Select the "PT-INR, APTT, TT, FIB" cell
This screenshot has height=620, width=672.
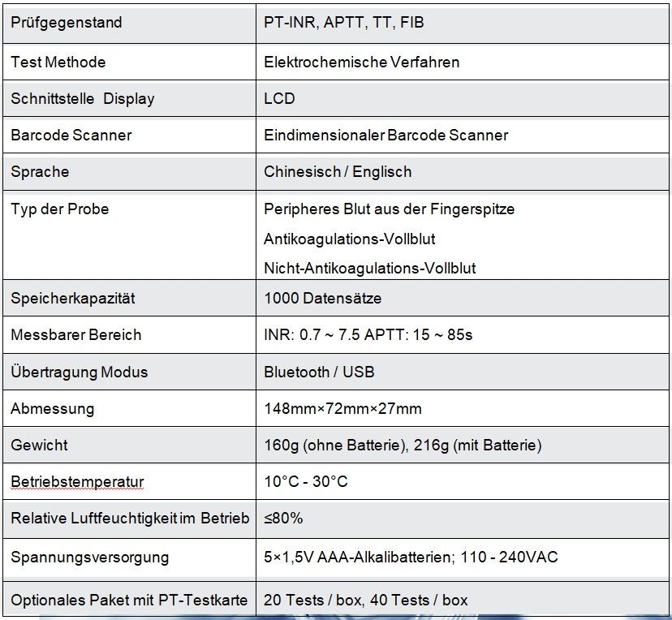click(344, 23)
